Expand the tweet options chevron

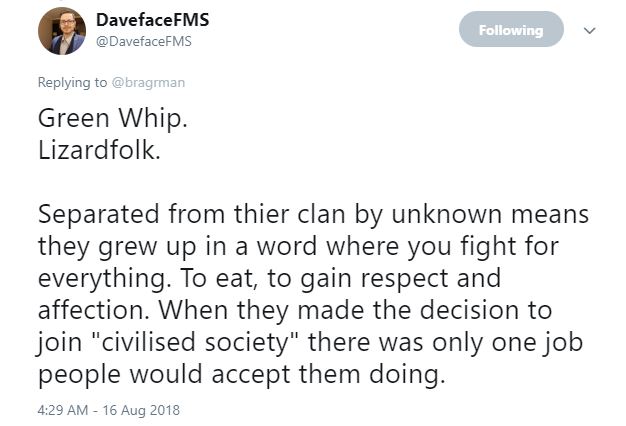pos(590,31)
